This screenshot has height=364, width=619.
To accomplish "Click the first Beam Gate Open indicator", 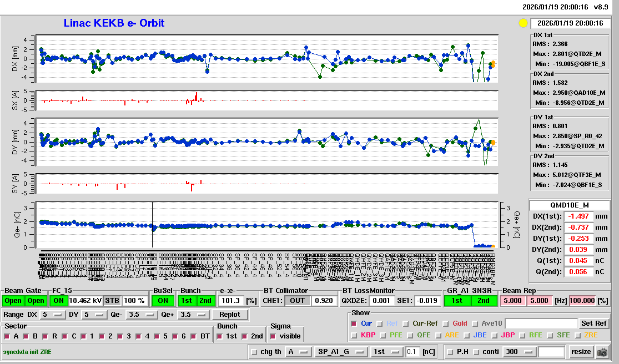I will click(x=14, y=301).
